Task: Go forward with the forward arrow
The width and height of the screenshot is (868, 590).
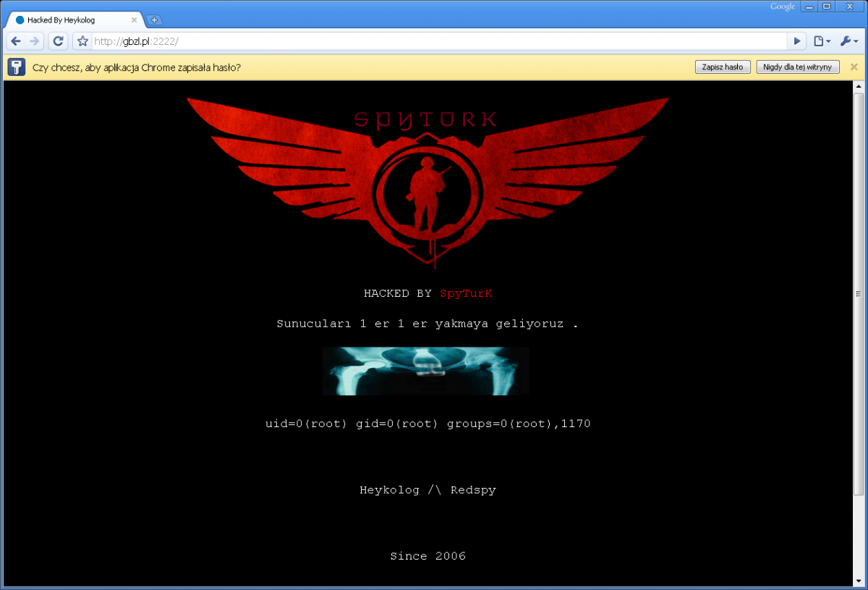Action: coord(34,41)
